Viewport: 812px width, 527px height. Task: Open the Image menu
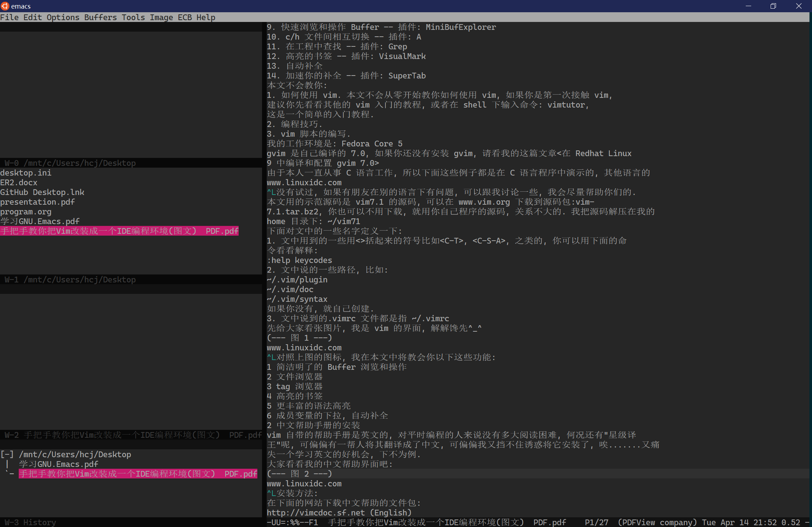[161, 17]
